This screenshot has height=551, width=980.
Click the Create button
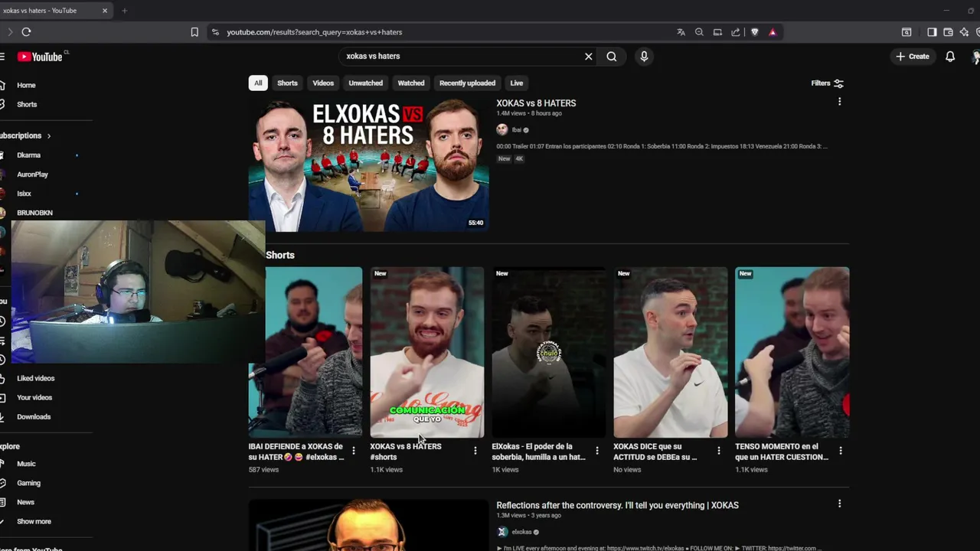pyautogui.click(x=913, y=56)
